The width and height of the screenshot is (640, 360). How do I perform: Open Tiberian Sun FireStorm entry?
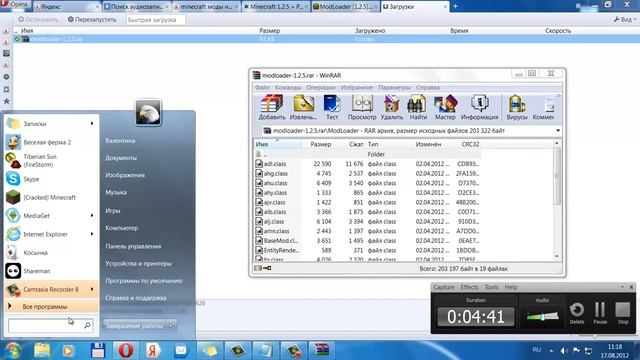pos(51,160)
